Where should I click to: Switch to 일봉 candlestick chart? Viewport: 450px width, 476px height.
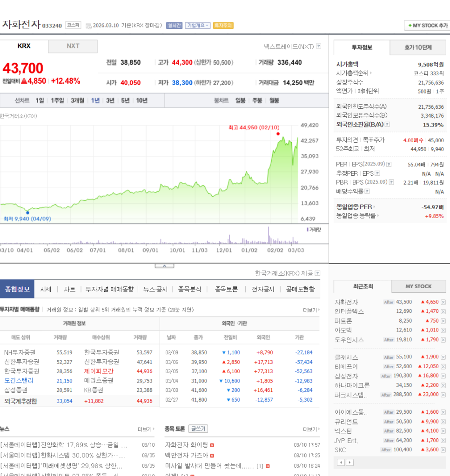(x=240, y=100)
